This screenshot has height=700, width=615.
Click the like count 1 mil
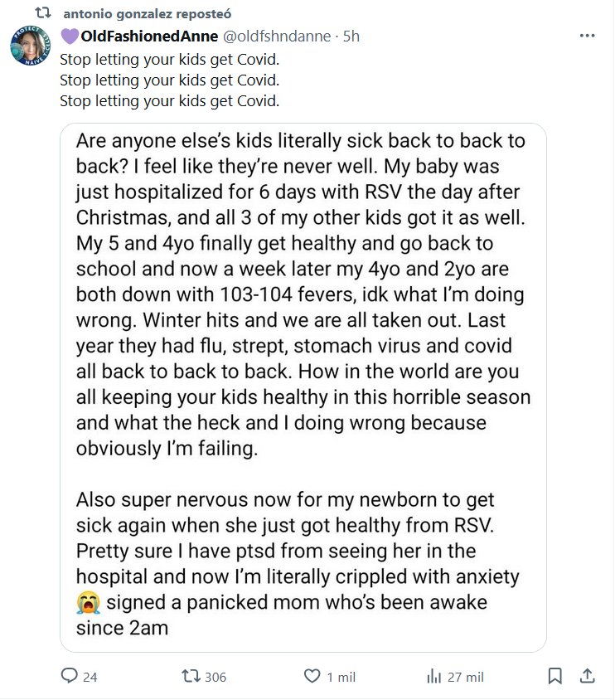coord(341,678)
